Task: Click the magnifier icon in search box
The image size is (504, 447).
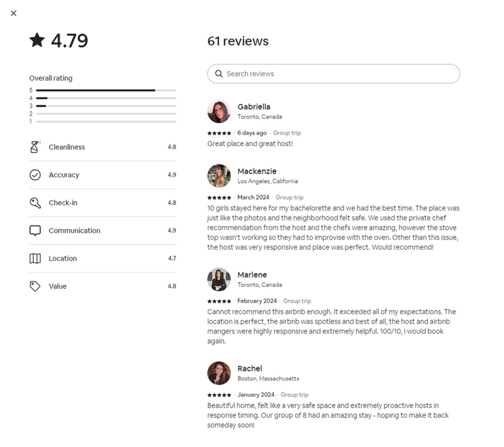Action: [219, 74]
